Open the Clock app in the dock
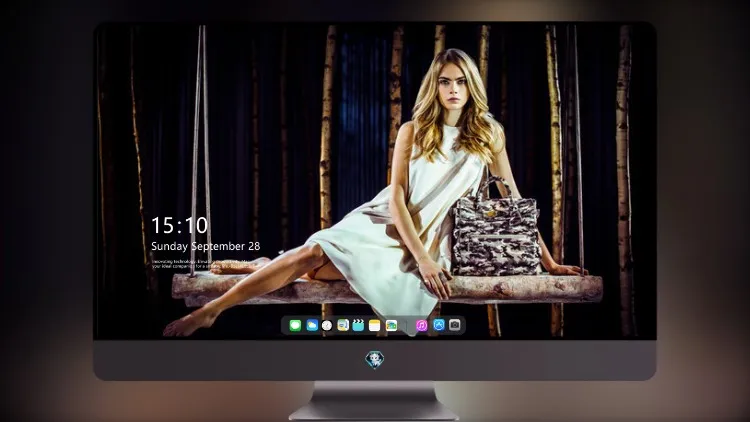Image resolution: width=750 pixels, height=422 pixels. (327, 325)
